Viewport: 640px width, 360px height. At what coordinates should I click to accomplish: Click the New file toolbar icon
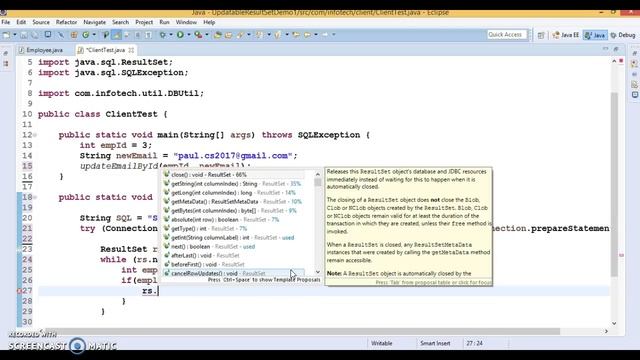point(7,35)
